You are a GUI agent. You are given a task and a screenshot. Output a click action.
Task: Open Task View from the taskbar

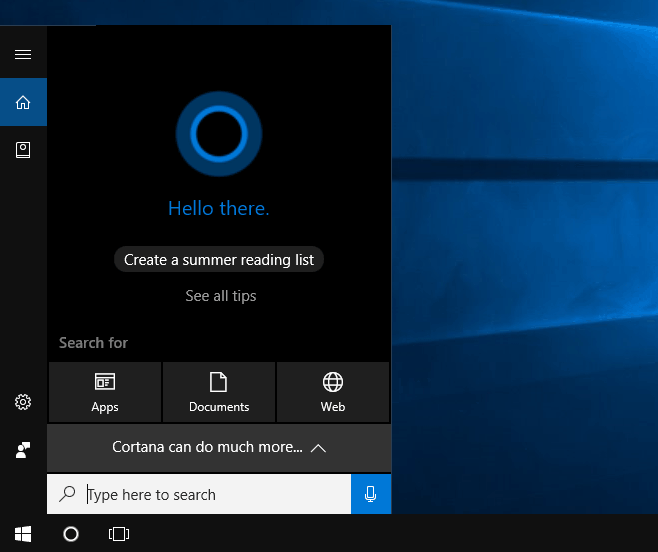[119, 534]
